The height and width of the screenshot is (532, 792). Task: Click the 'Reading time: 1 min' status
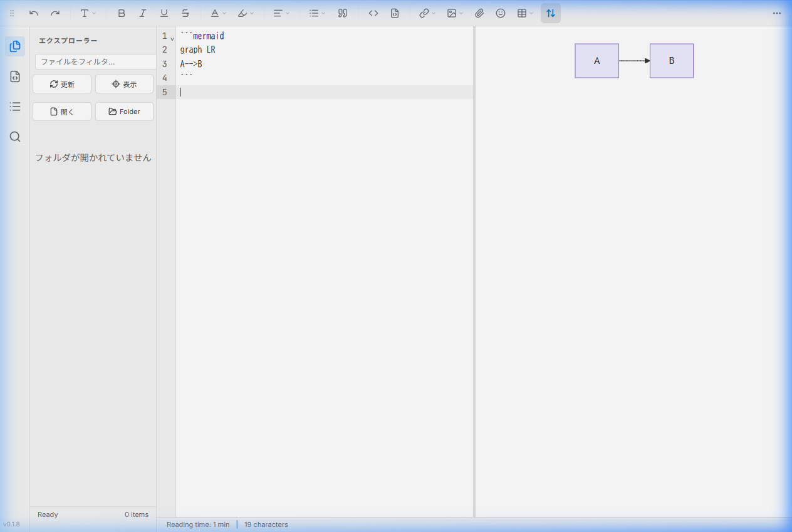[x=198, y=524]
